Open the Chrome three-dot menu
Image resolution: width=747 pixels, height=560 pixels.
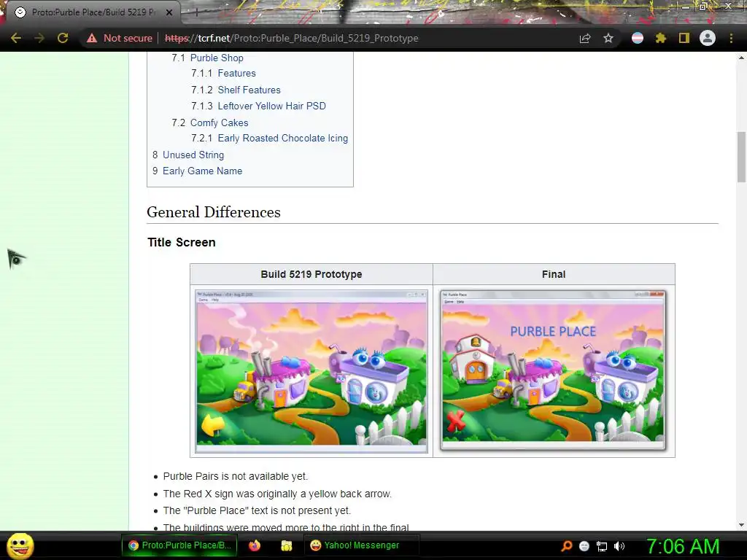coord(731,38)
